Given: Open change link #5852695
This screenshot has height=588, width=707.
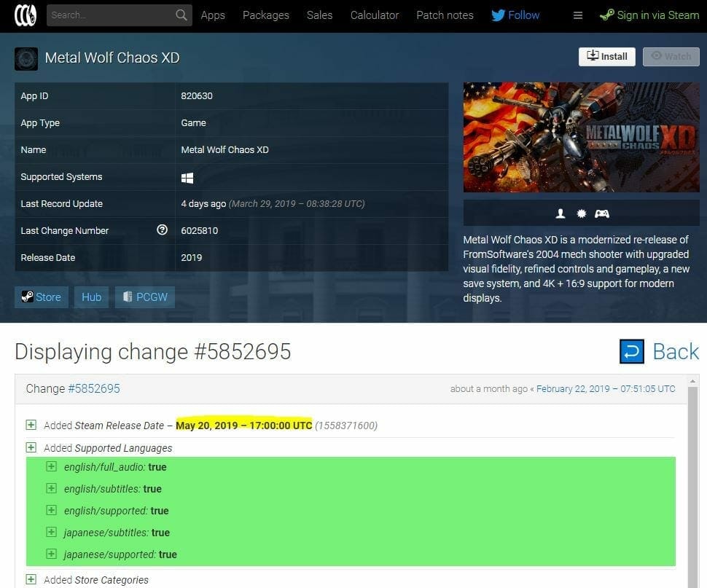Looking at the screenshot, I should click(x=94, y=388).
